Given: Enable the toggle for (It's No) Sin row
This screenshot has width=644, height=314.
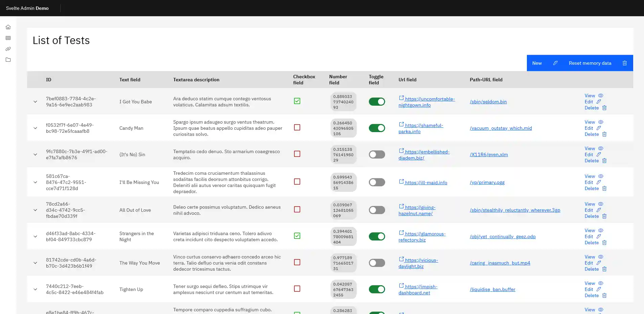Looking at the screenshot, I should click(x=377, y=154).
